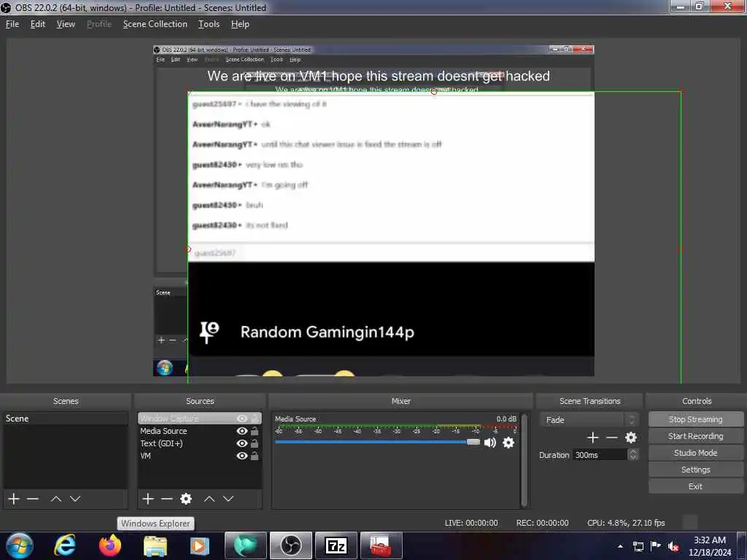Select the Media Source row
Viewport: 747px width, 560px height.
pos(200,431)
